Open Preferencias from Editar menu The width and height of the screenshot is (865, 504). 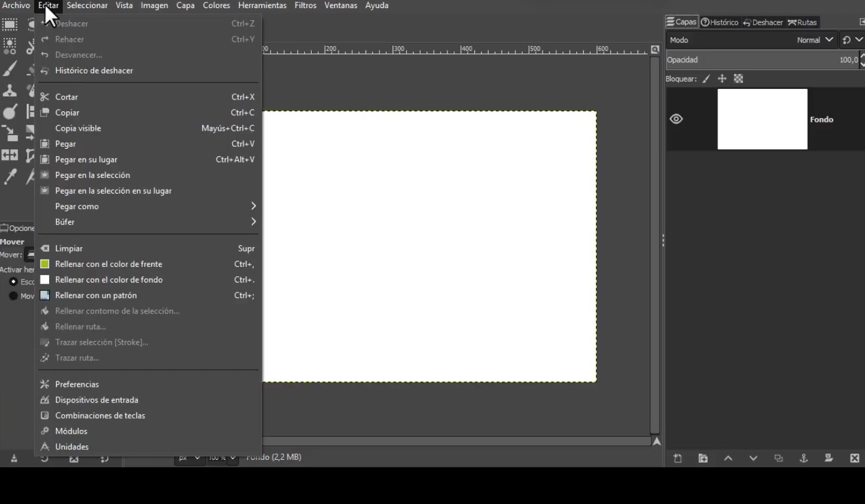(x=148, y=384)
